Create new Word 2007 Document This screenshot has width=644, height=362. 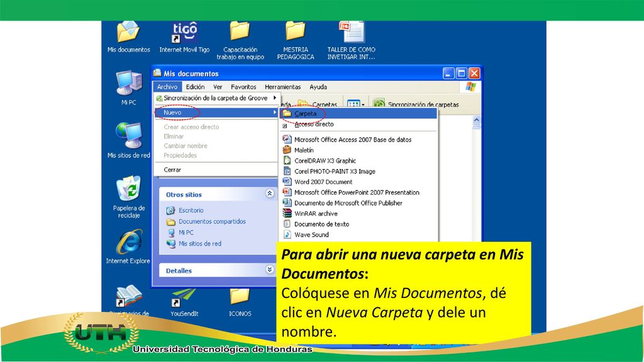(x=358, y=182)
